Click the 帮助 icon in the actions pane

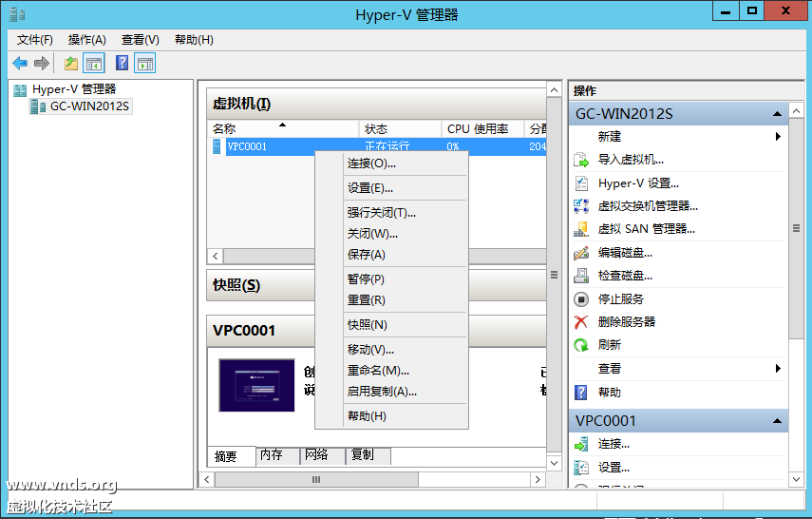[581, 393]
